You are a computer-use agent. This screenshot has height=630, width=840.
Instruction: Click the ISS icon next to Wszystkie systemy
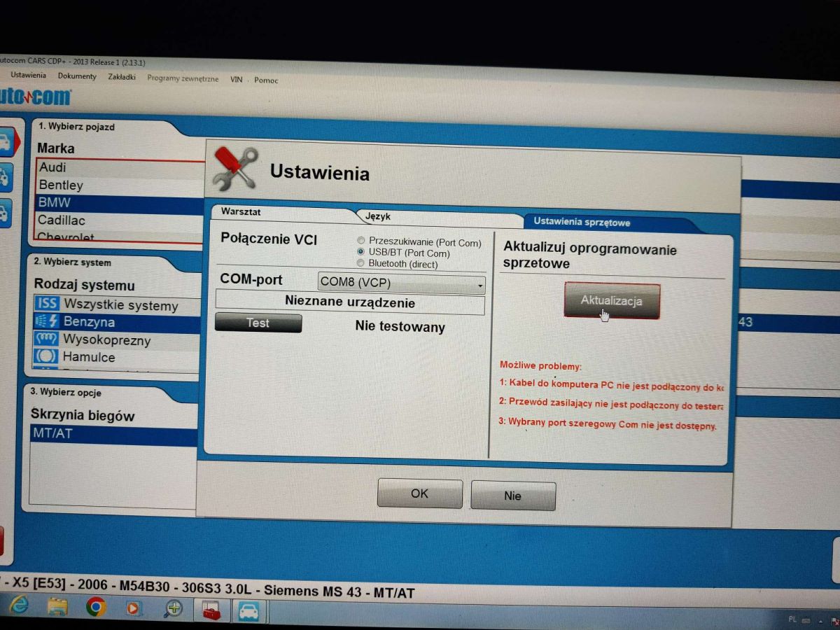pos(47,304)
